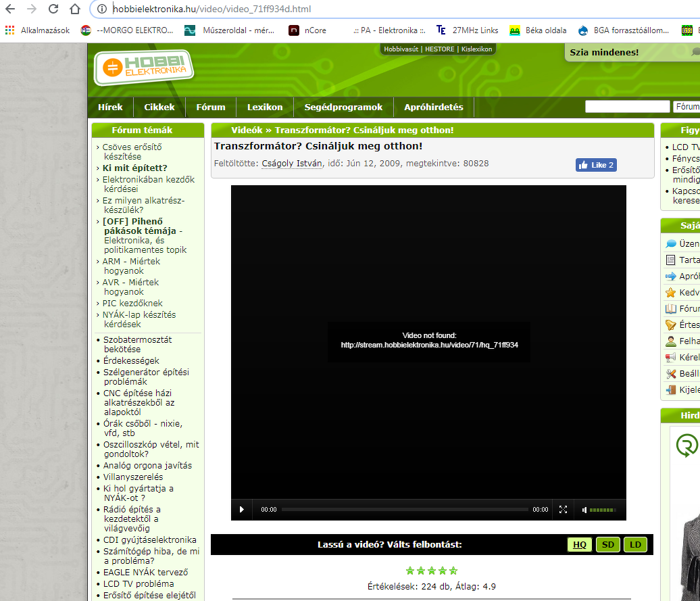Open the Apróhirdetés menu
Screen dimensions: 700x601
tap(434, 107)
